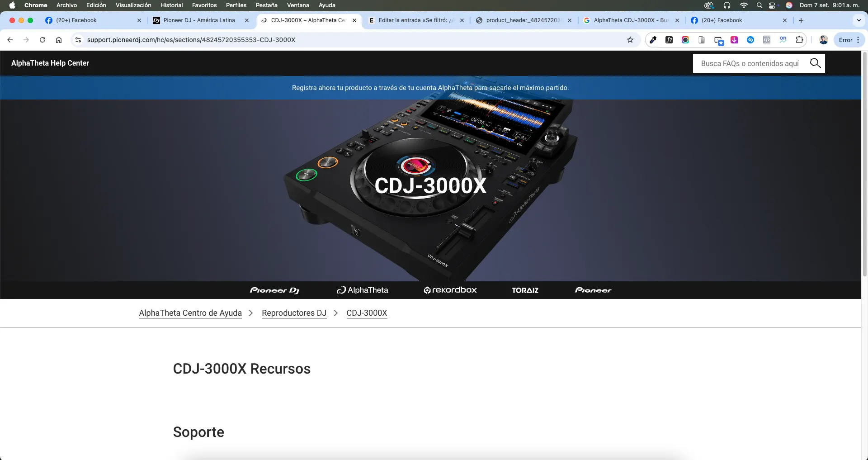Close the 'CDJ-3000X – AlphaTheta Ce' tab
The width and height of the screenshot is (868, 460).
point(354,20)
